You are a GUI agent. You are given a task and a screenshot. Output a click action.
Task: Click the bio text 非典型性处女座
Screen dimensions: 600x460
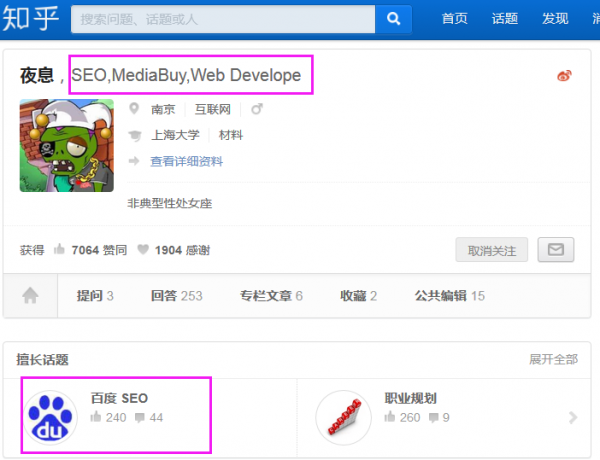pyautogui.click(x=170, y=203)
